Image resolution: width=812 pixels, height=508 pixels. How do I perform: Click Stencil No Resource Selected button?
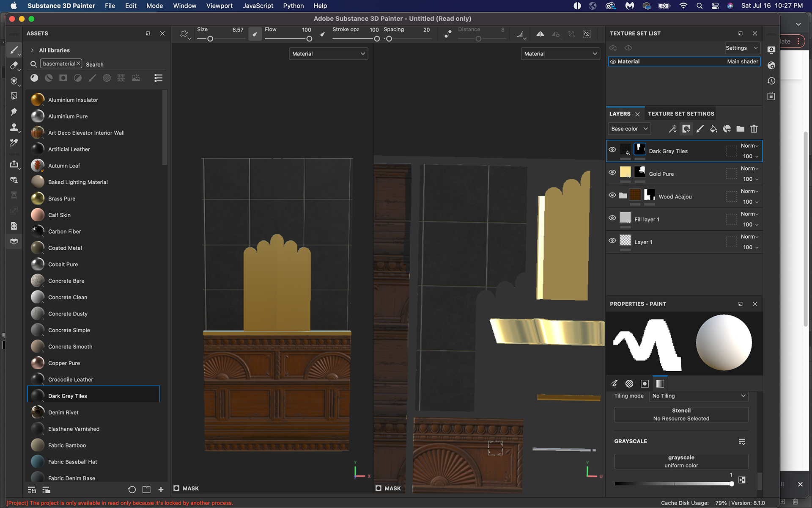point(681,414)
